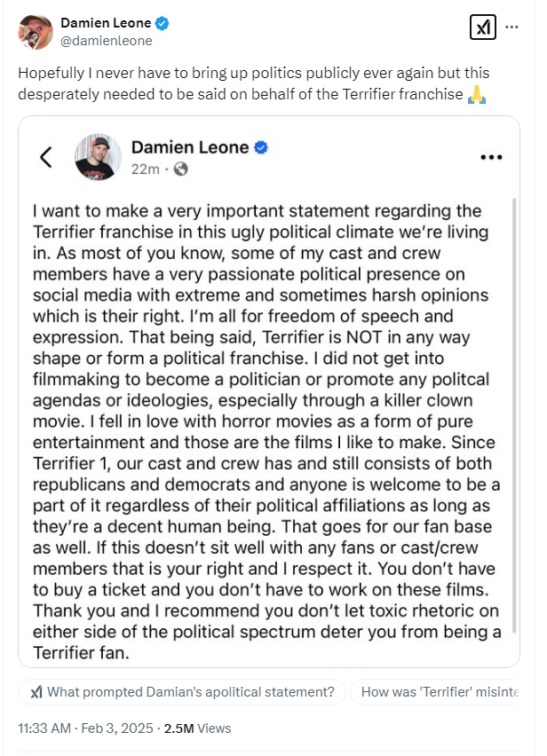This screenshot has height=756, width=547.
Task: Click the profile picture inside the Facebook post
Action: [x=98, y=158]
